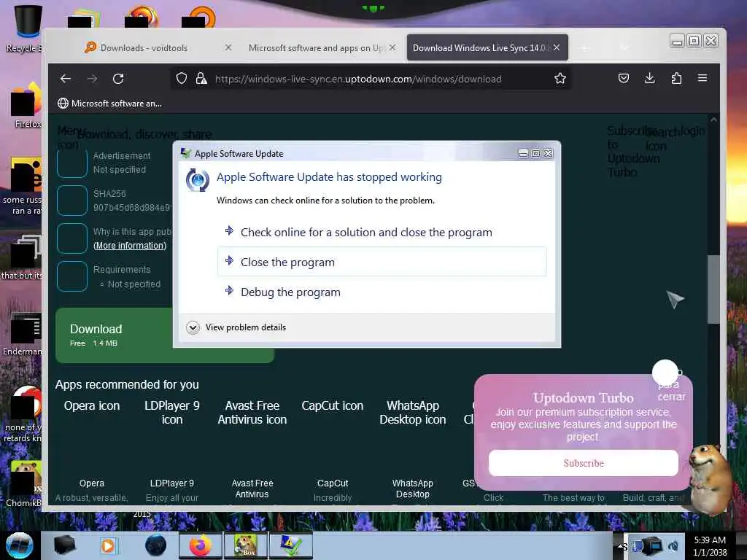Open the ChomikBox desktop icon
Image resolution: width=747 pixels, height=560 pixels.
[24, 484]
